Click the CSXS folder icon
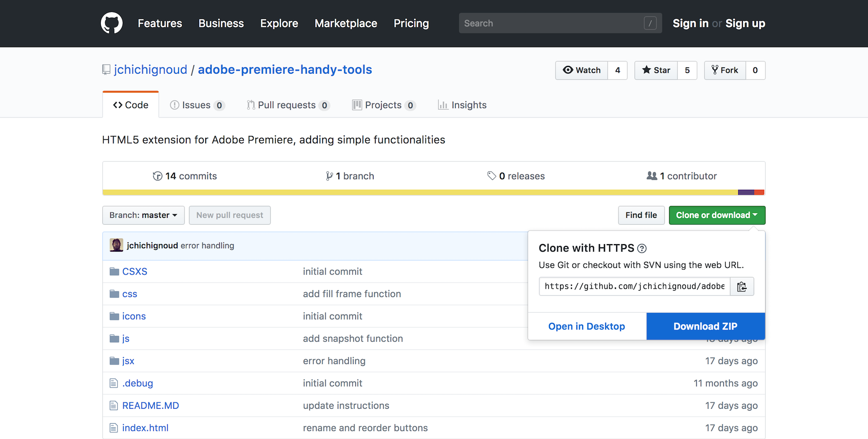868x439 pixels. coord(114,272)
